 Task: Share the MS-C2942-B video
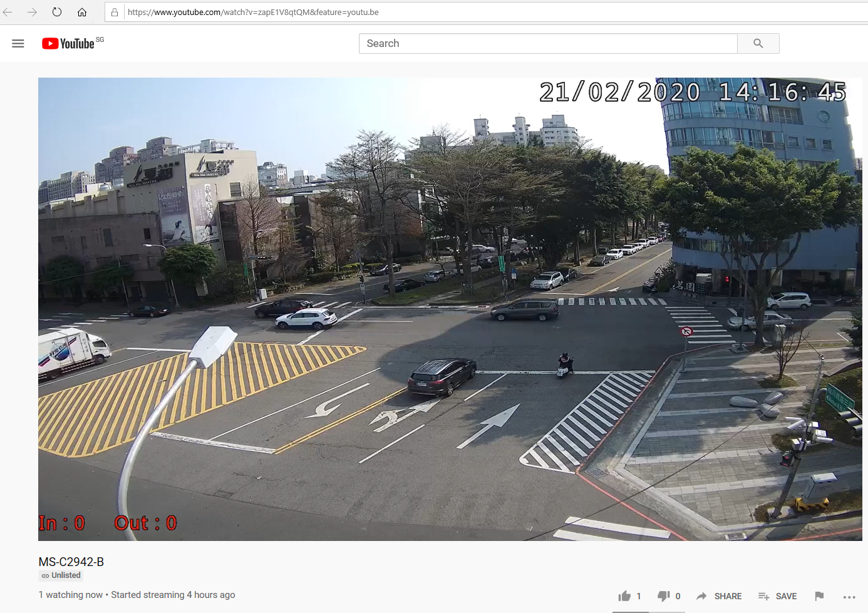coord(719,596)
